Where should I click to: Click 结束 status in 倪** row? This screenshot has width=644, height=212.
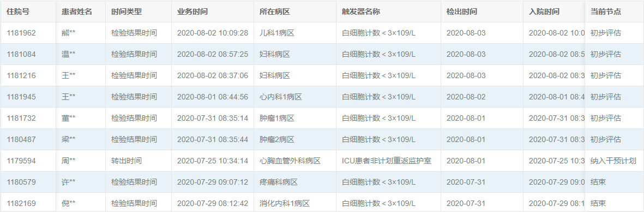[598, 203]
